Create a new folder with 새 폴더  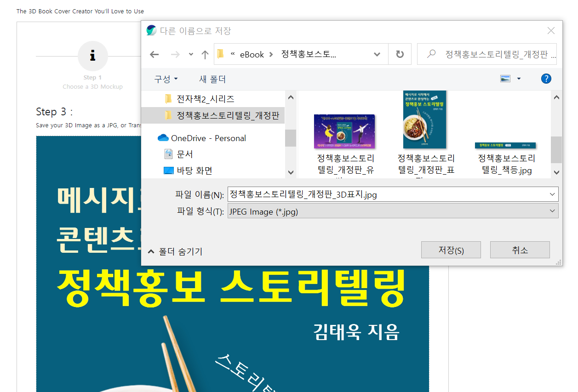click(212, 79)
